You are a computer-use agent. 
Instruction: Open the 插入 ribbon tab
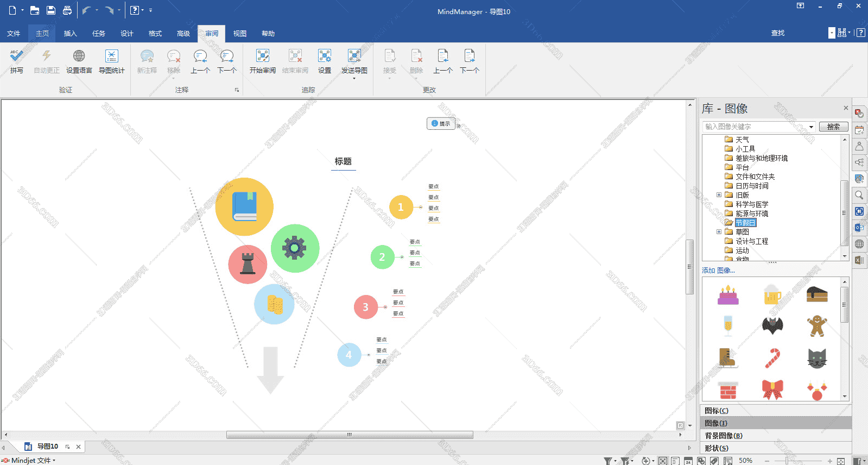(x=70, y=34)
